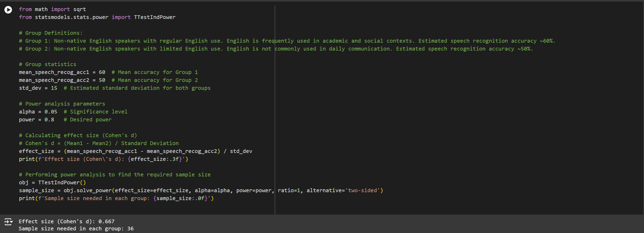Click the '# Group Definitions:' comment line
This screenshot has height=233, width=644.
(51, 33)
